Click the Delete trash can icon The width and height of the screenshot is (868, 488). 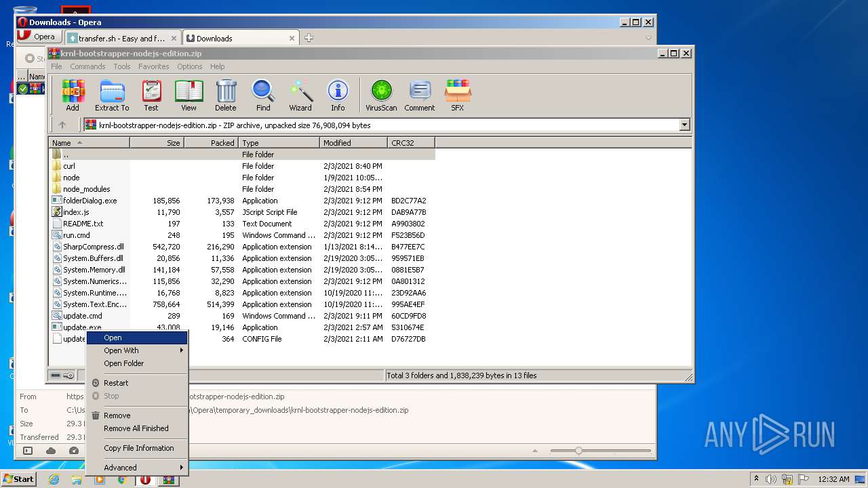point(226,95)
